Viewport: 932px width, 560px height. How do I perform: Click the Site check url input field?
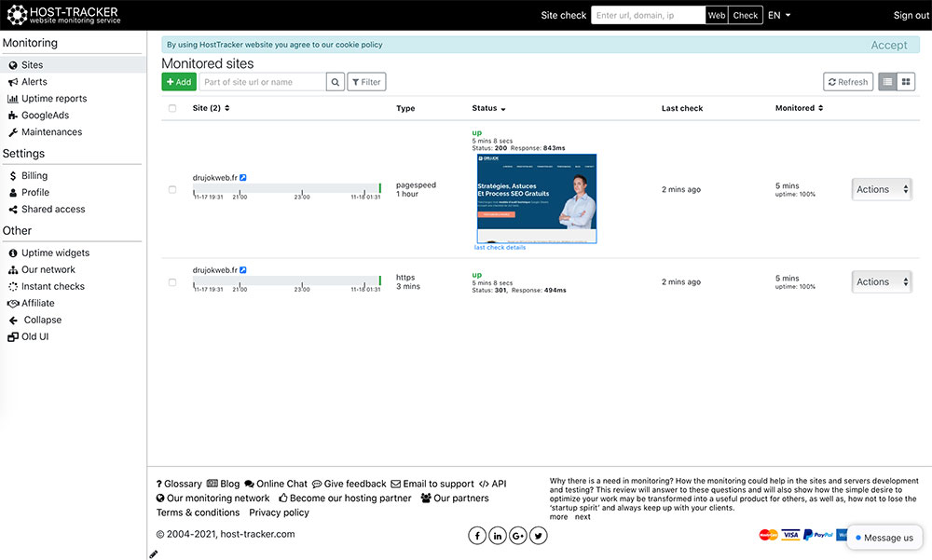click(649, 16)
